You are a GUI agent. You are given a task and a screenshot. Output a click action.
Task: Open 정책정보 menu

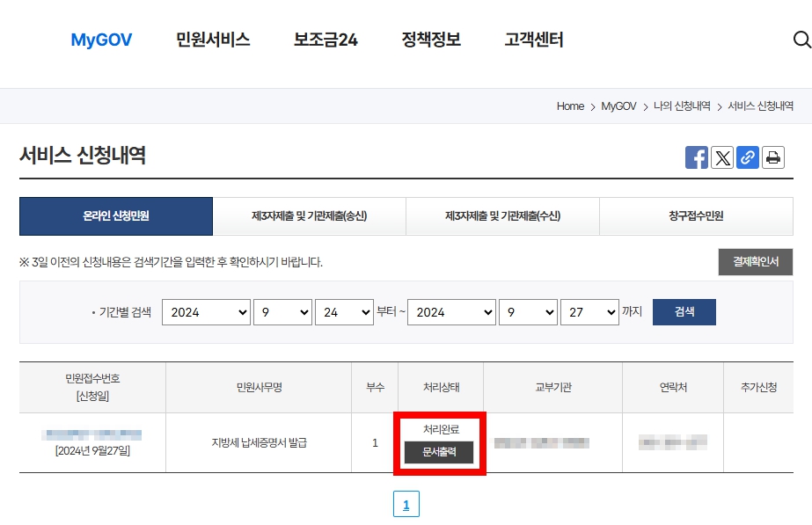pos(431,40)
